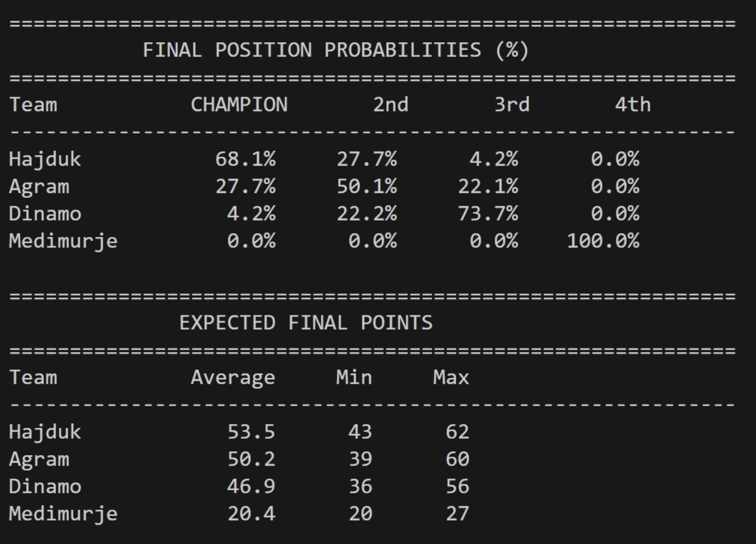Image resolution: width=756 pixels, height=544 pixels.
Task: Click the Average column header
Action: coord(233,378)
